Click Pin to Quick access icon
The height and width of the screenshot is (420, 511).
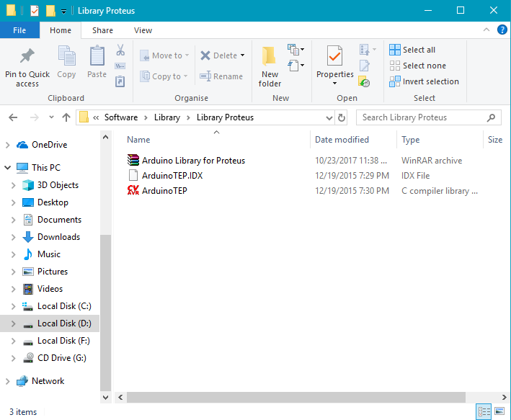pos(27,56)
